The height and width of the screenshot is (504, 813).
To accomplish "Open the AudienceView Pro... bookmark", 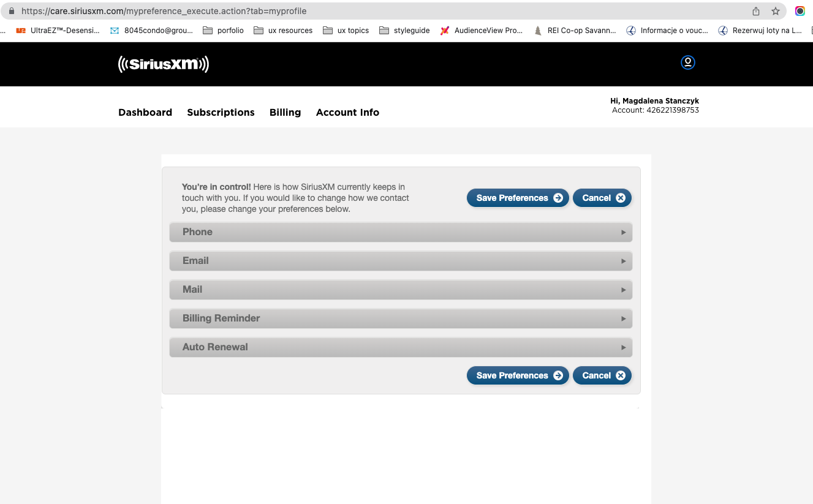I will coord(482,30).
